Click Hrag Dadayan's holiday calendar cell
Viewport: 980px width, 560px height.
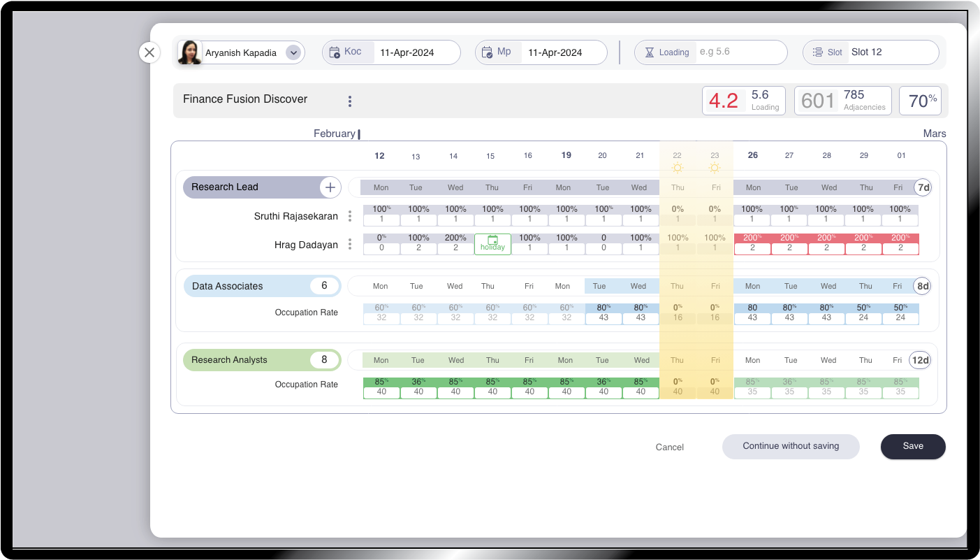pos(492,244)
